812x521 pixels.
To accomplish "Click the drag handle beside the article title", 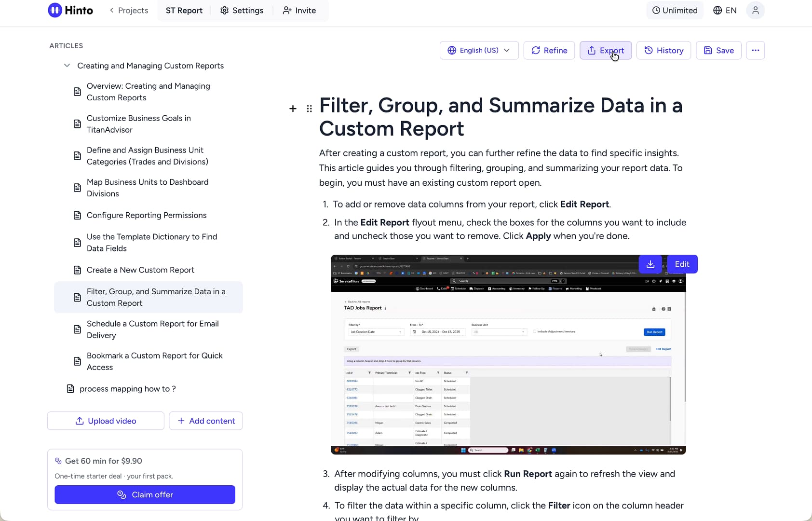I will [x=309, y=109].
